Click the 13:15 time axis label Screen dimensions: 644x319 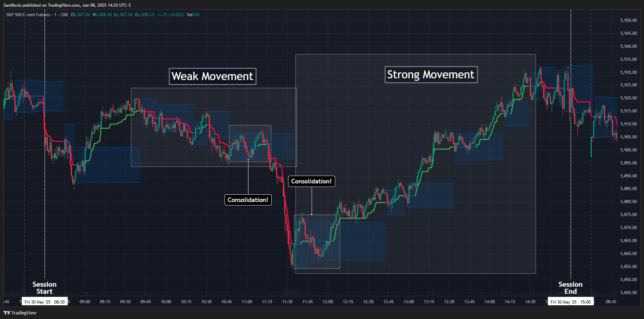429,302
